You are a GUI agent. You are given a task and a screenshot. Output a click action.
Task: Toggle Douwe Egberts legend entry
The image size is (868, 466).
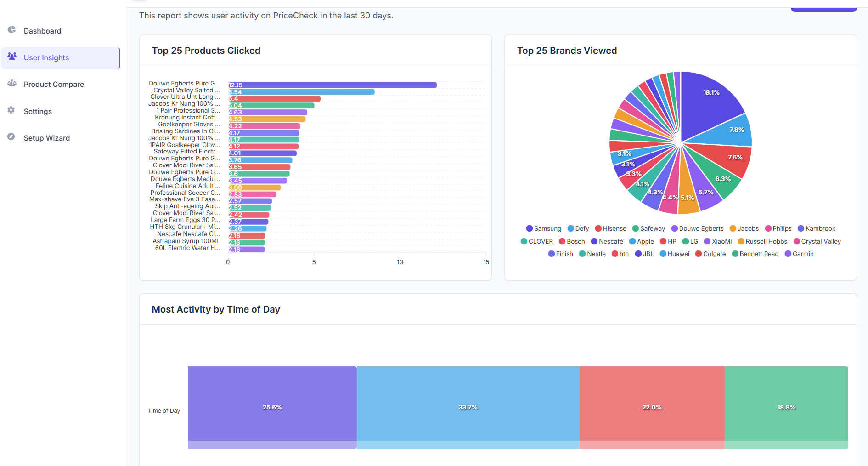point(698,228)
